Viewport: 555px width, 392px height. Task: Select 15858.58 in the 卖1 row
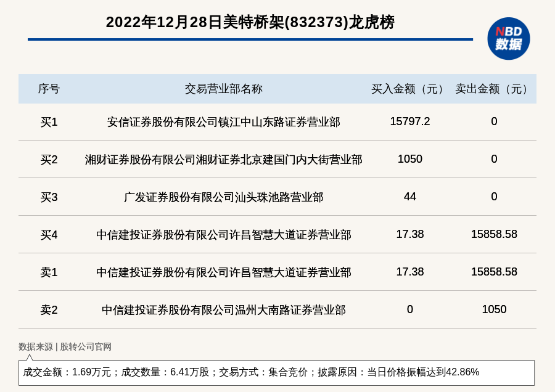point(494,271)
